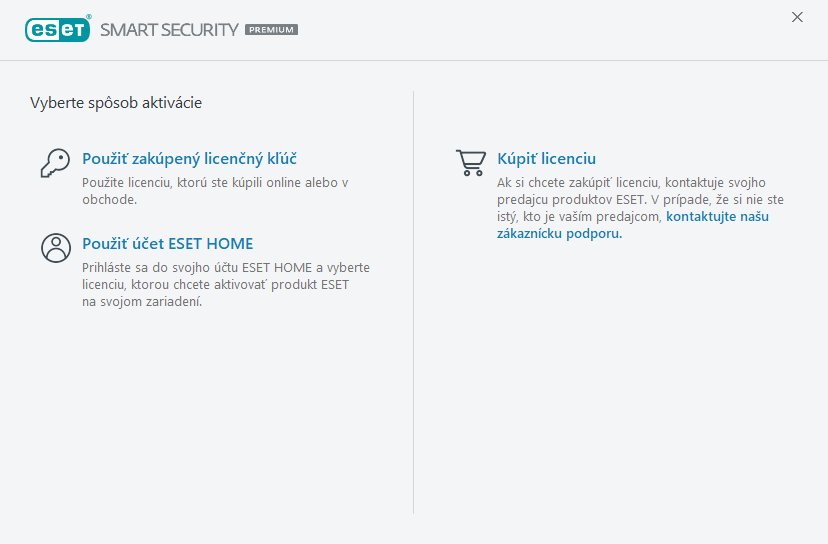Click the description under the license key option

click(x=214, y=191)
